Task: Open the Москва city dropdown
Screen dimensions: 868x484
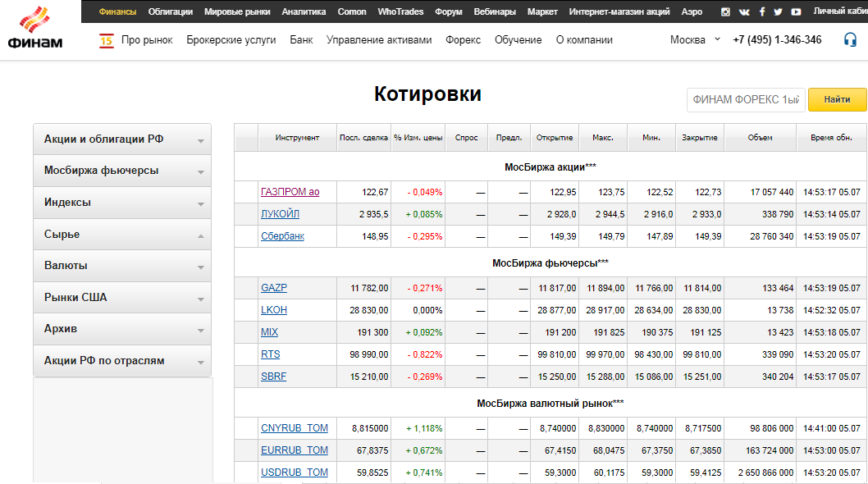Action: [x=695, y=40]
